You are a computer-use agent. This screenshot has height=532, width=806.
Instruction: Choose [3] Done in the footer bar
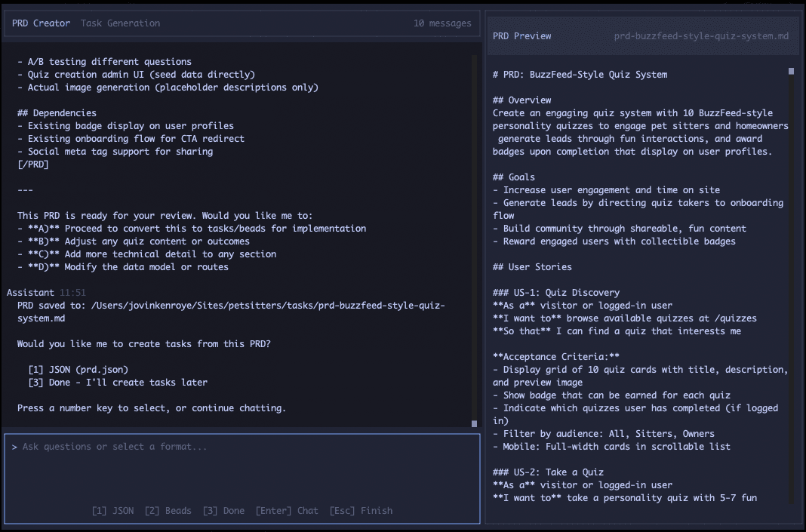click(x=223, y=511)
